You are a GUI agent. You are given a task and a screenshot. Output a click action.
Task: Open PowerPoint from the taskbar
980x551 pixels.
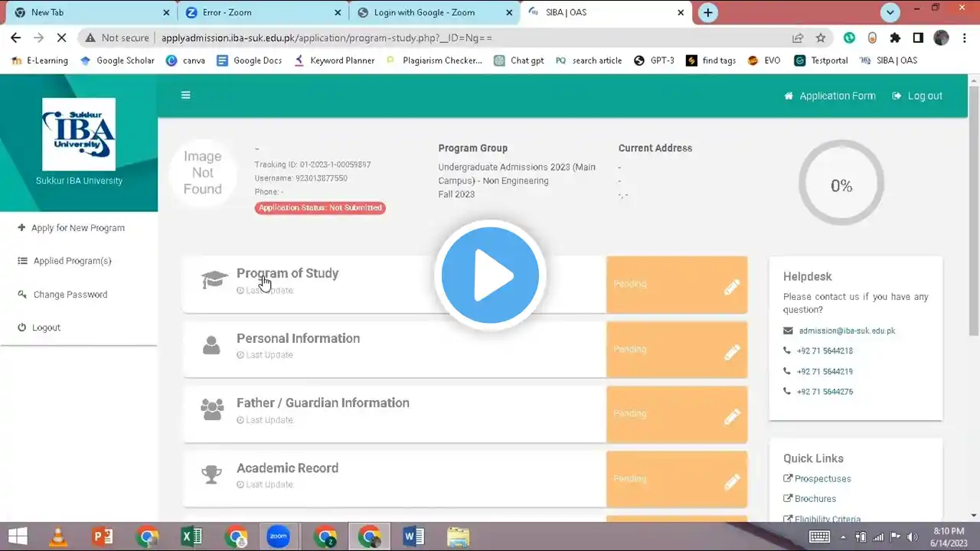click(x=102, y=536)
